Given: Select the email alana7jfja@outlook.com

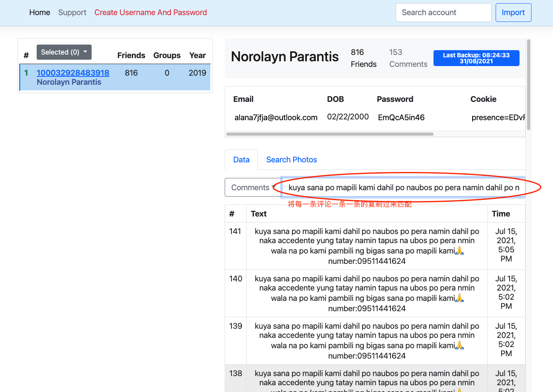Looking at the screenshot, I should tap(276, 117).
